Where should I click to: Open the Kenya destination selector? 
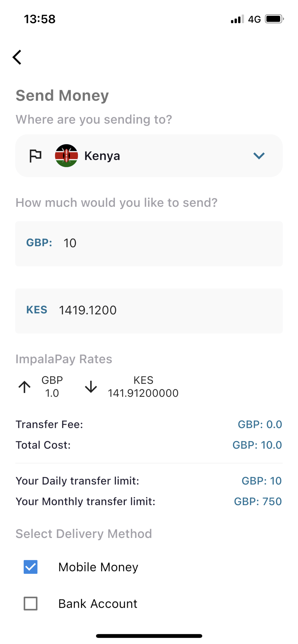(x=149, y=156)
